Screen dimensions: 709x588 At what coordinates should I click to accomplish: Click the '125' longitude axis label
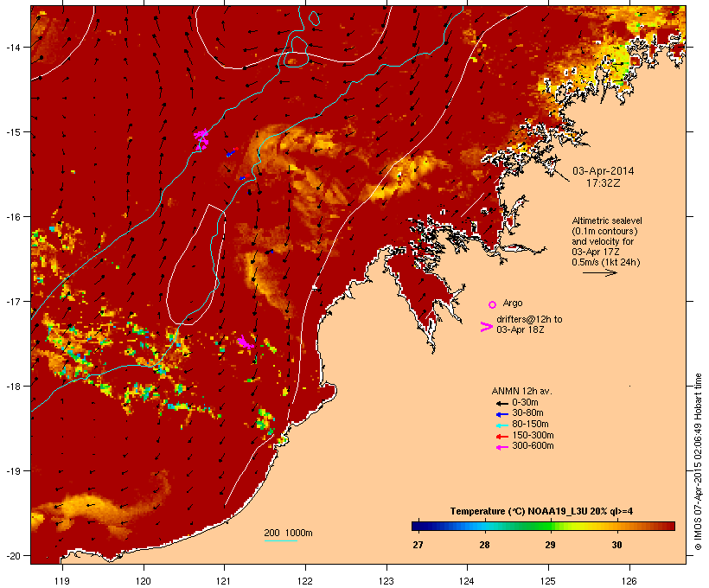pyautogui.click(x=548, y=581)
